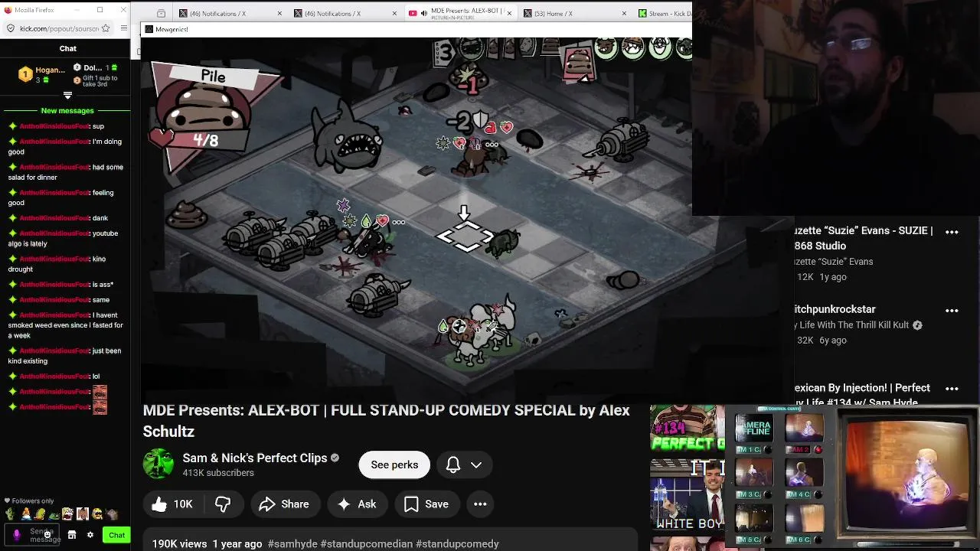Open the Firefox tab overview icon
This screenshot has width=980, height=551.
click(x=161, y=14)
